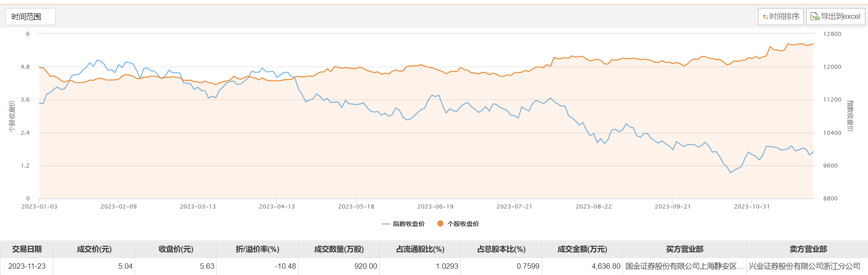
Task: Click the 交易日期 column header
Action: click(x=27, y=249)
